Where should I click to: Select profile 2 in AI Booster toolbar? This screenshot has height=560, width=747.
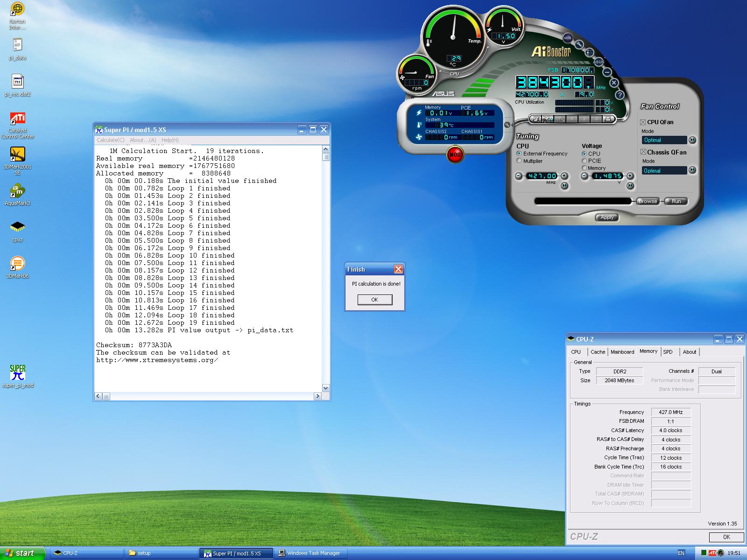pyautogui.click(x=584, y=119)
